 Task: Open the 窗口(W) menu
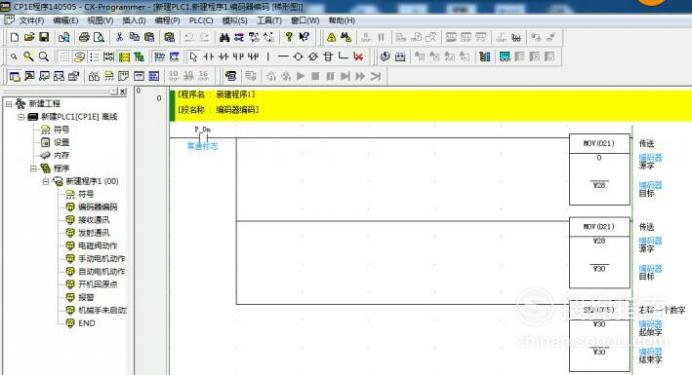305,20
